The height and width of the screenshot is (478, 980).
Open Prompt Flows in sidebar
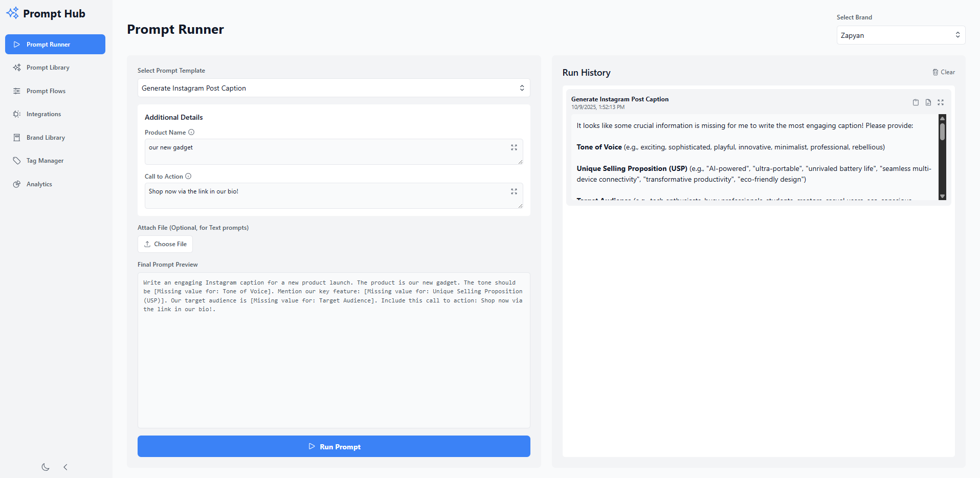pyautogui.click(x=46, y=91)
